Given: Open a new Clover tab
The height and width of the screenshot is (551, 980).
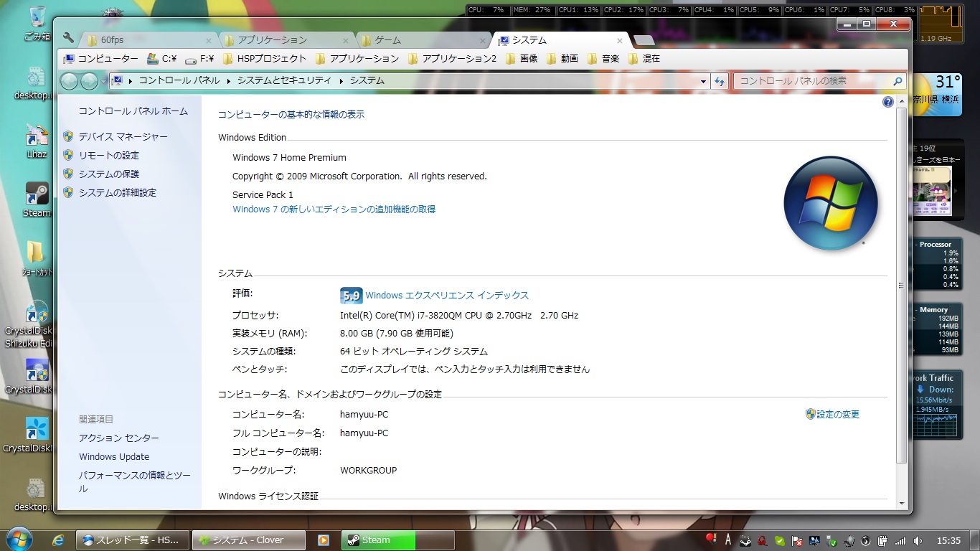Looking at the screenshot, I should (x=644, y=40).
